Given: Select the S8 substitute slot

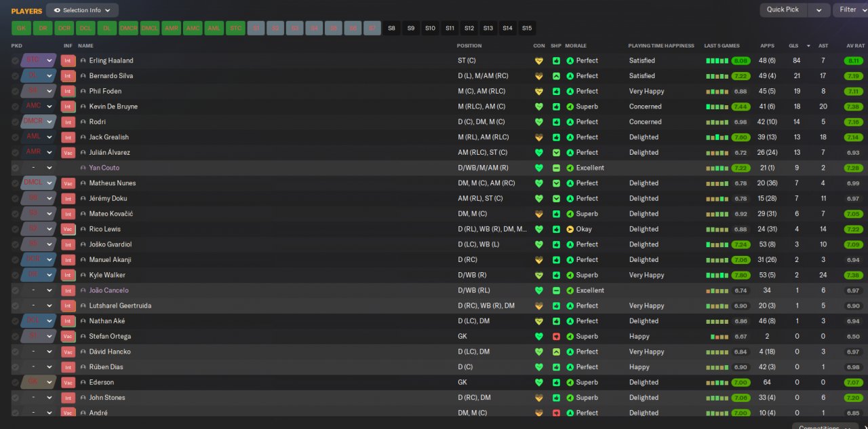Looking at the screenshot, I should 391,28.
